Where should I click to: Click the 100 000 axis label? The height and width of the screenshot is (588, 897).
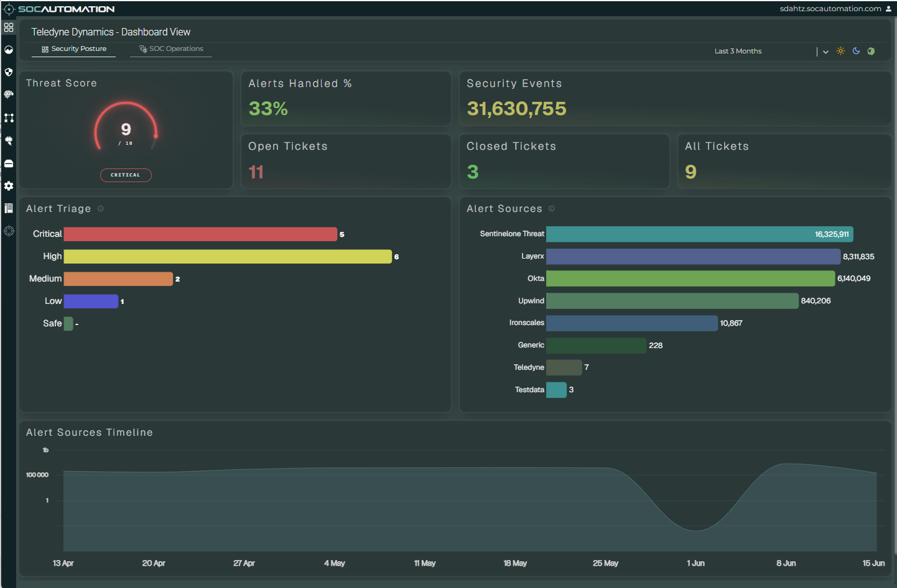[x=37, y=475]
